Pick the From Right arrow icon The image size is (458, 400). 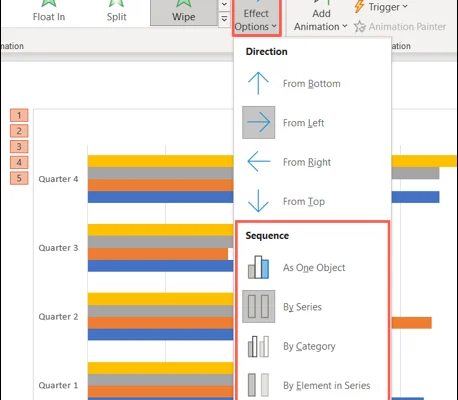pos(259,162)
